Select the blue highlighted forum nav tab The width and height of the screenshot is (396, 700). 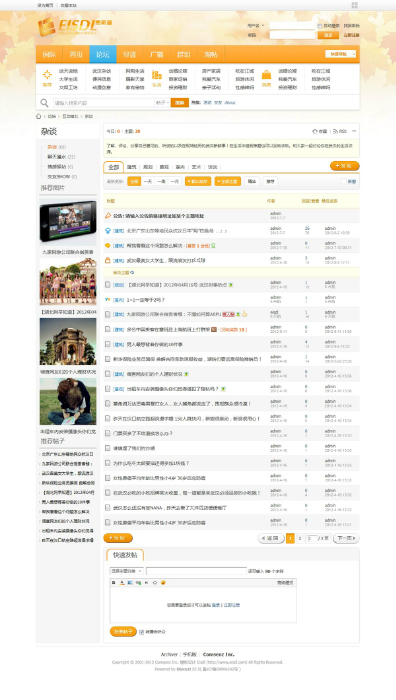(x=103, y=54)
